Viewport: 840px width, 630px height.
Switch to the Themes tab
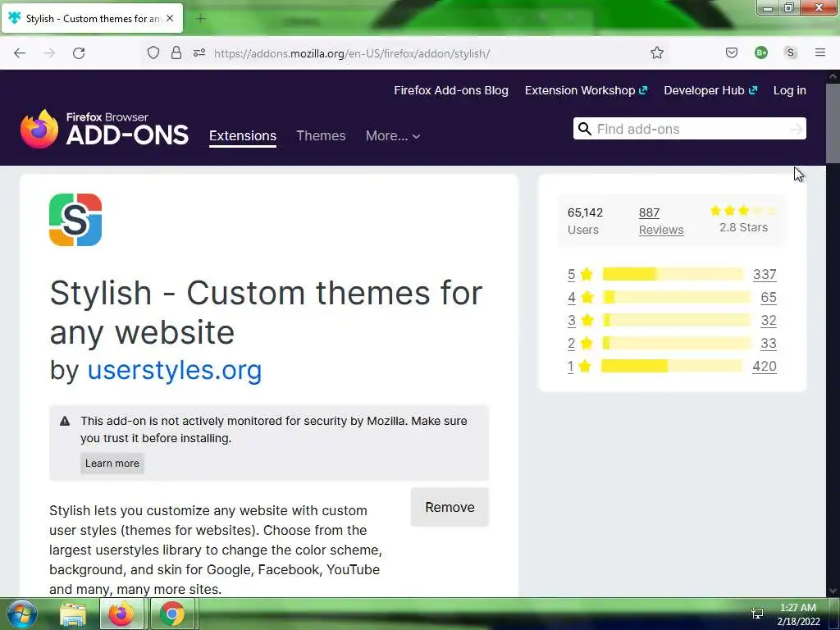point(321,136)
